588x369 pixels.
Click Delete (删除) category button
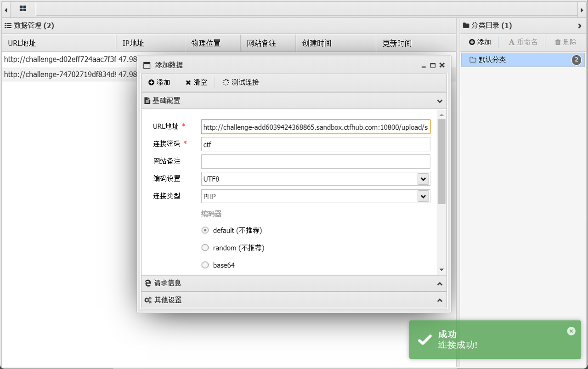(565, 42)
